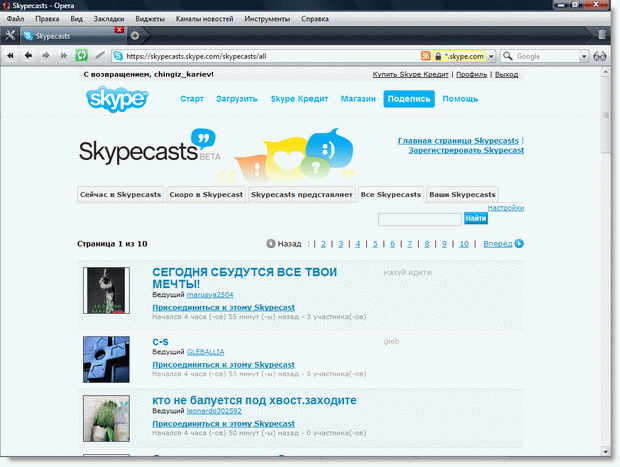This screenshot has height=467, width=620.
Task: Open the Файл menu
Action: 15,19
